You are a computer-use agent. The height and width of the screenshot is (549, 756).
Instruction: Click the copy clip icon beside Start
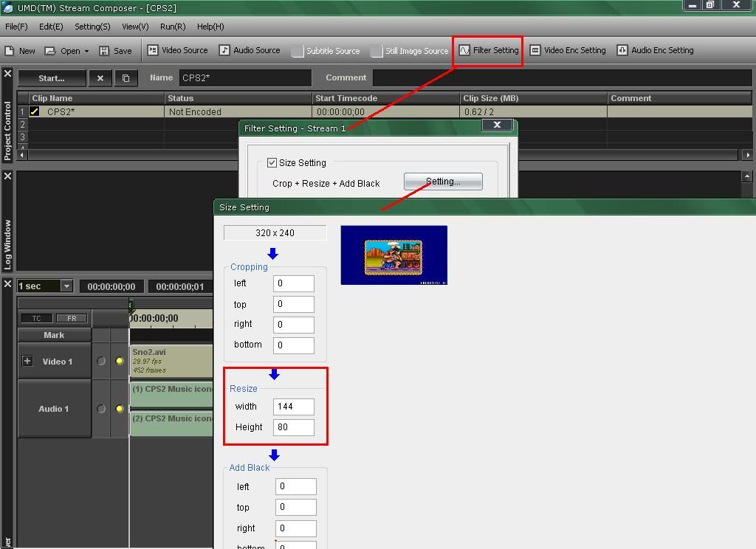tap(126, 77)
